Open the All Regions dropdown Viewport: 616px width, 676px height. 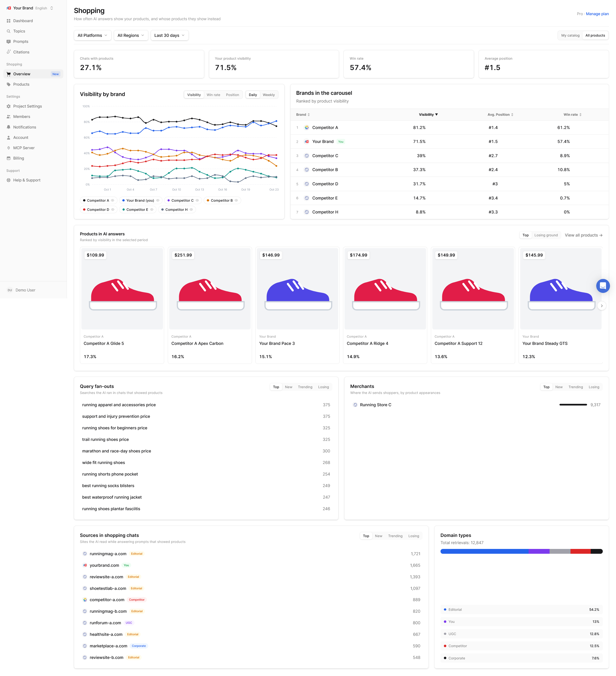pyautogui.click(x=131, y=35)
